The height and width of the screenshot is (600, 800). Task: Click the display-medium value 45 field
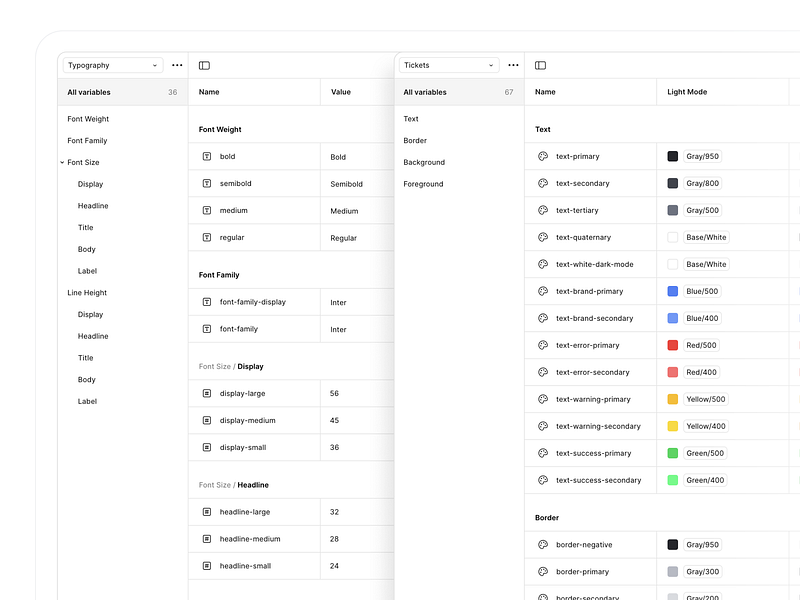(357, 420)
